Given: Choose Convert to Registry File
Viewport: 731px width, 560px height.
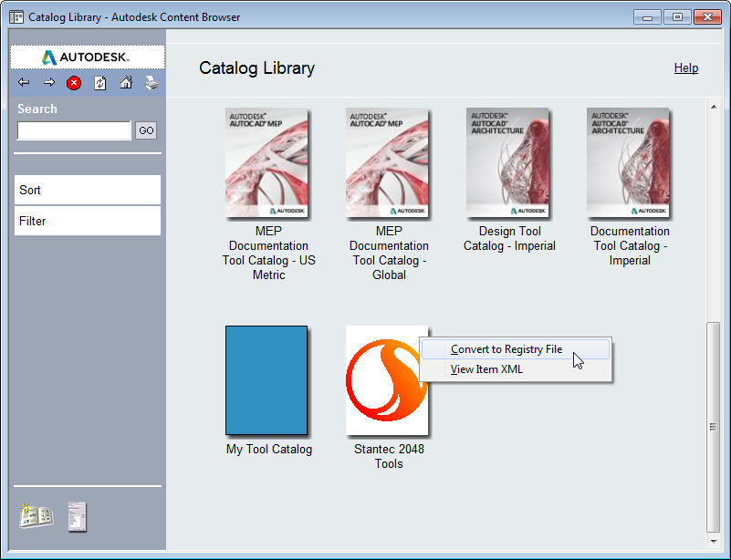Looking at the screenshot, I should (516, 349).
